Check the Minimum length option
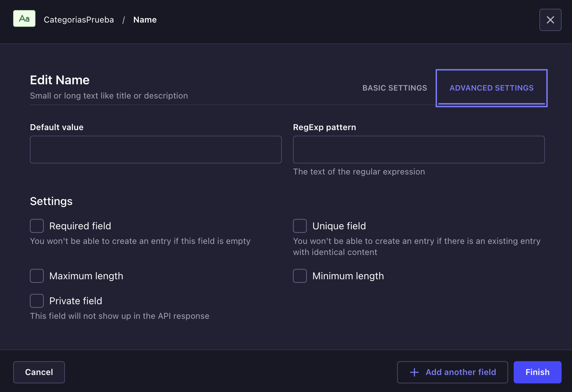Screen dimensions: 572x392 (300, 276)
